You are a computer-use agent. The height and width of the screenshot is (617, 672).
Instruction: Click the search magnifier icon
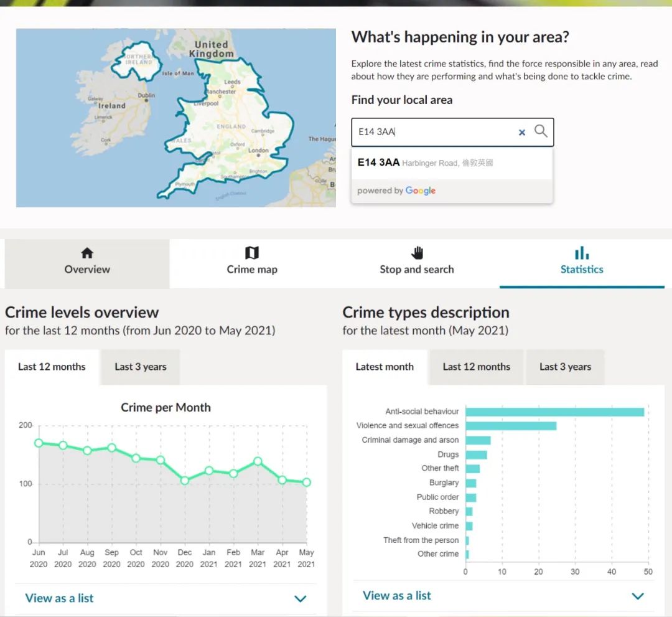(541, 131)
